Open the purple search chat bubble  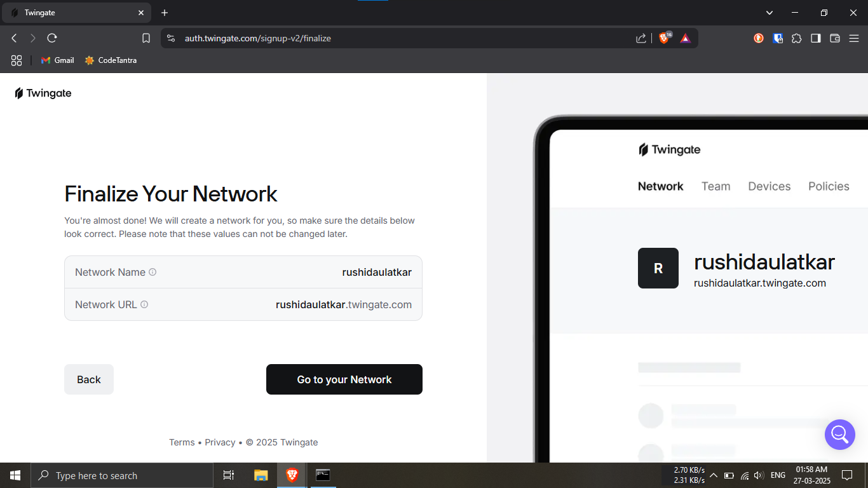[839, 435]
